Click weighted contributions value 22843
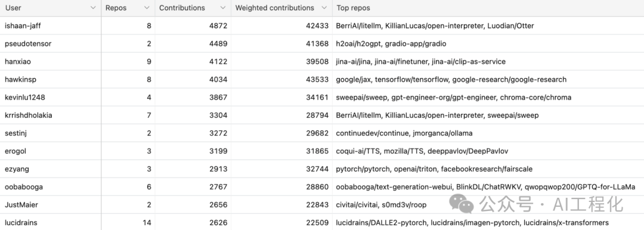644x230 pixels. click(x=317, y=204)
